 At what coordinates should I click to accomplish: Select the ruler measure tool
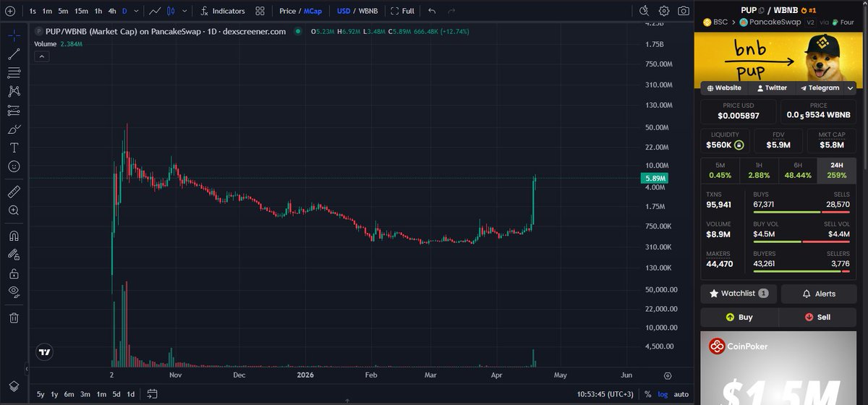[x=14, y=192]
